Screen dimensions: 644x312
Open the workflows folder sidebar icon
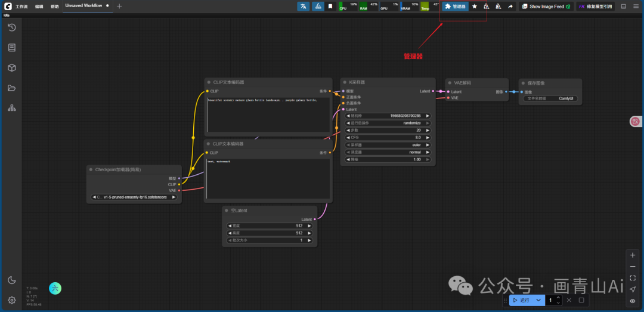[x=11, y=88]
